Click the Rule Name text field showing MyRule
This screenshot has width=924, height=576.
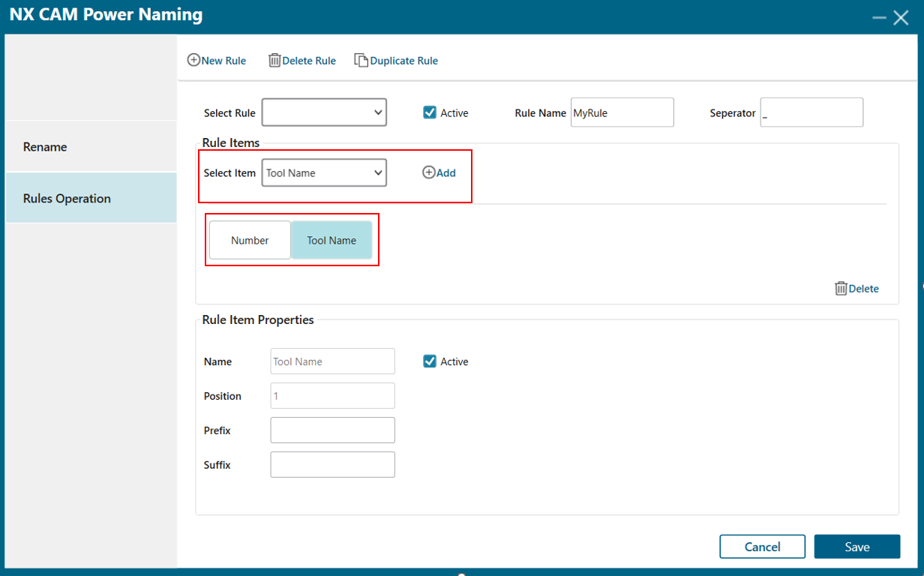(622, 112)
